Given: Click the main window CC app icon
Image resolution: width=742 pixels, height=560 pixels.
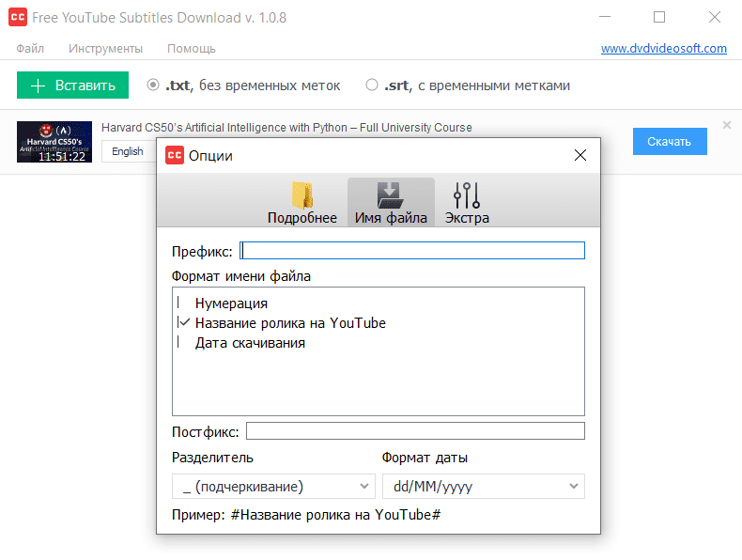Looking at the screenshot, I should [18, 17].
